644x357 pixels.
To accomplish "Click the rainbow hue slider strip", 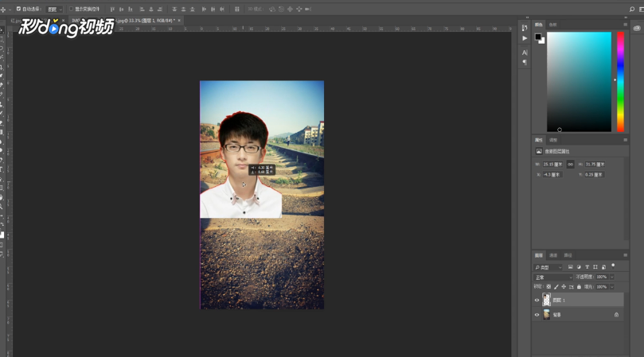I will click(x=620, y=82).
